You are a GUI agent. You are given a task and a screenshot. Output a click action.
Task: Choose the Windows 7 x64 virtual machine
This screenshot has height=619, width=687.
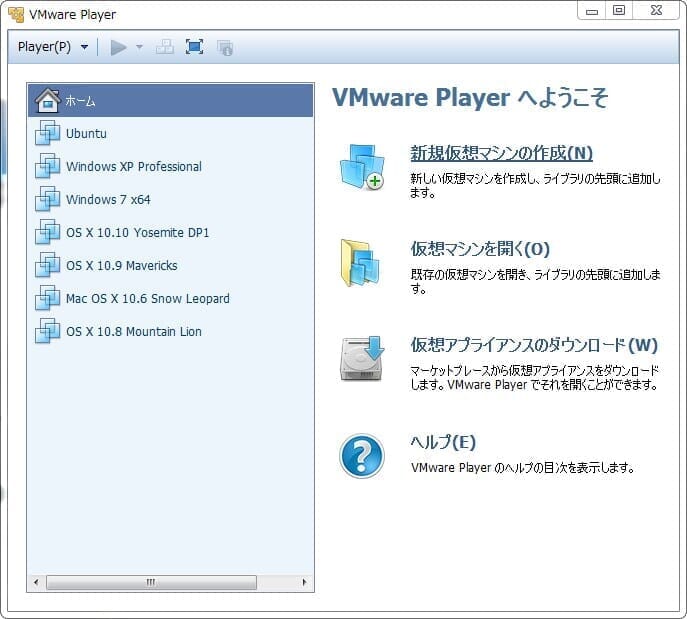click(x=108, y=200)
